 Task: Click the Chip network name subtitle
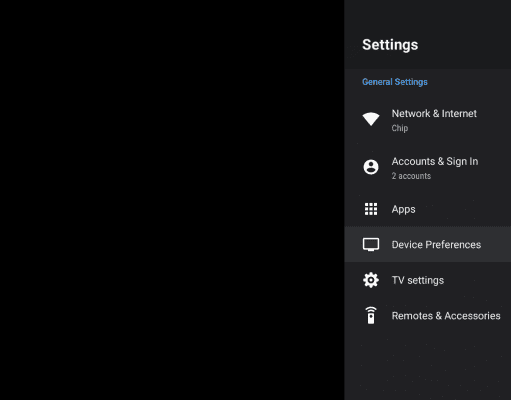(x=400, y=128)
